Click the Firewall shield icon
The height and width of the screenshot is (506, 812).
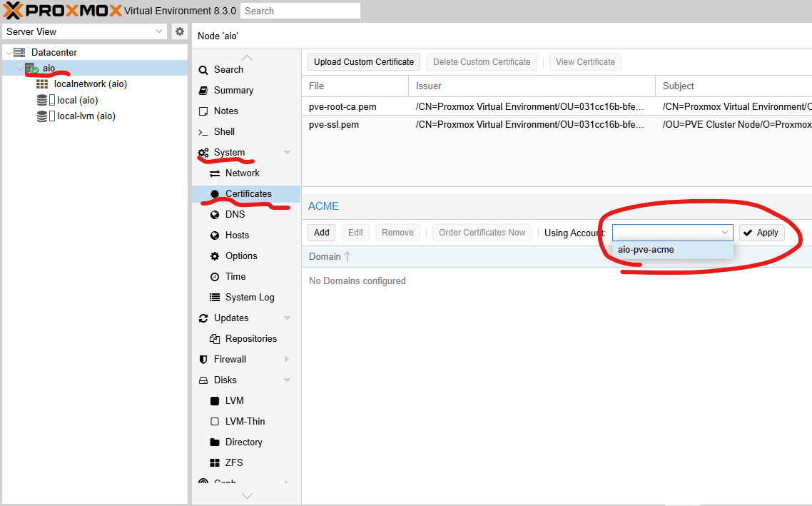[x=203, y=360]
